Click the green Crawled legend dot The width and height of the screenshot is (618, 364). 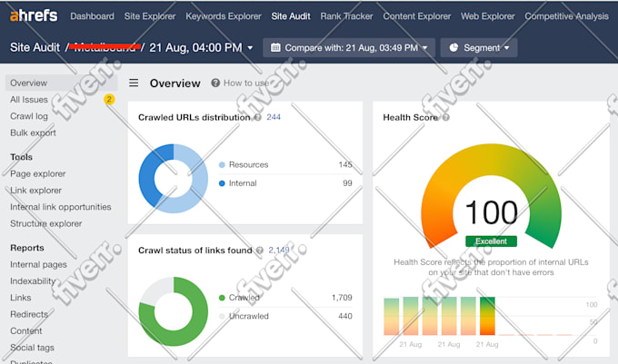[222, 298]
